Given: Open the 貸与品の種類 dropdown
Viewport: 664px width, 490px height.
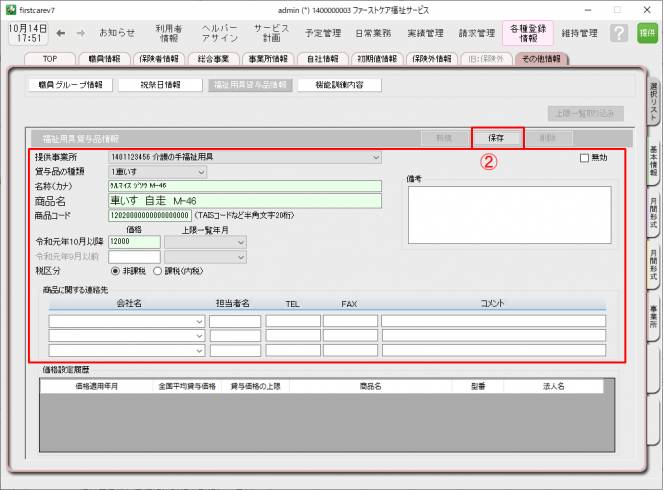Looking at the screenshot, I should 201,172.
